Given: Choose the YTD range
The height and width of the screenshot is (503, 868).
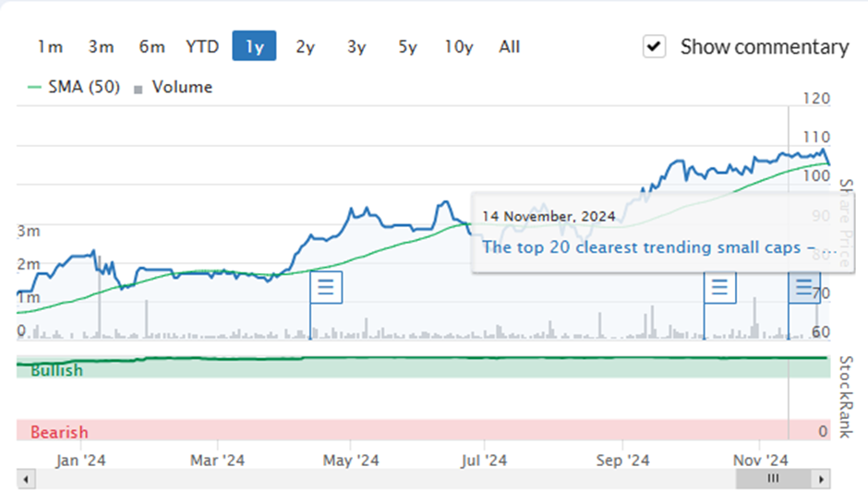Looking at the screenshot, I should coord(202,46).
